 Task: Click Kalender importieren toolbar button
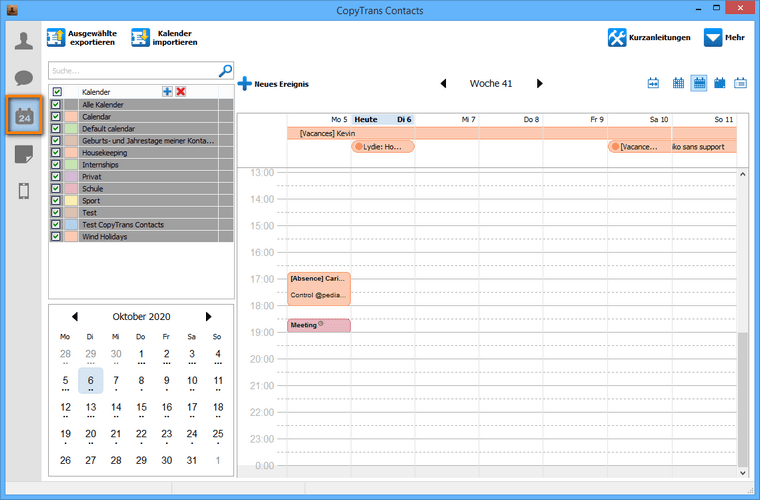pyautogui.click(x=164, y=37)
